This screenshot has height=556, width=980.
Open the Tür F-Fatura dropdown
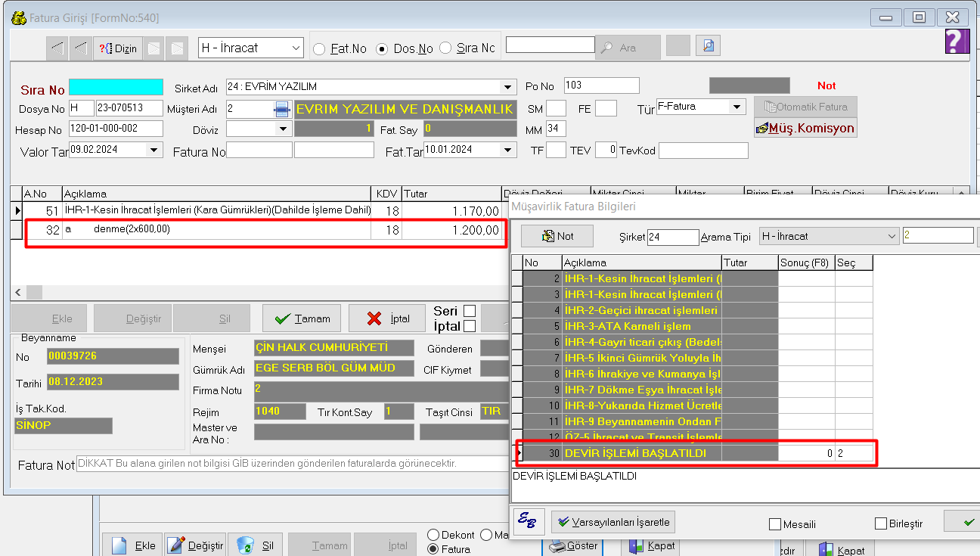point(737,107)
